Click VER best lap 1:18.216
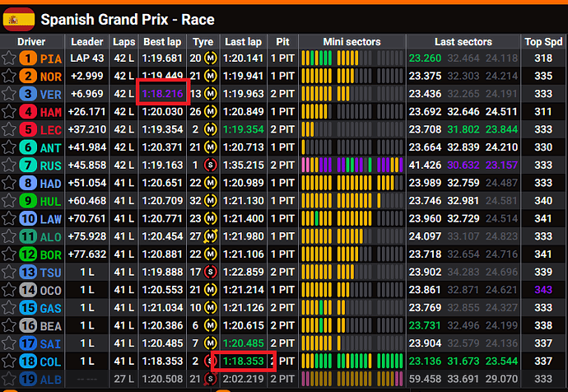Image resolution: width=568 pixels, height=392 pixels. pyautogui.click(x=162, y=94)
